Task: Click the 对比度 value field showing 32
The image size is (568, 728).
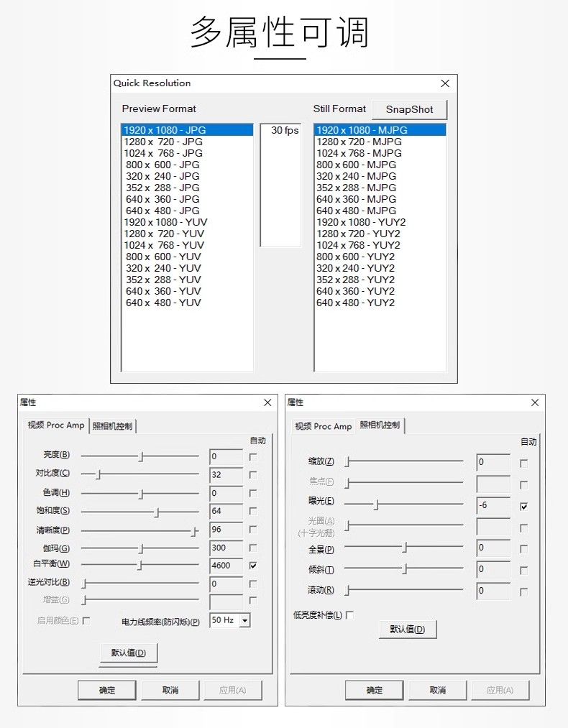Action: [x=226, y=475]
